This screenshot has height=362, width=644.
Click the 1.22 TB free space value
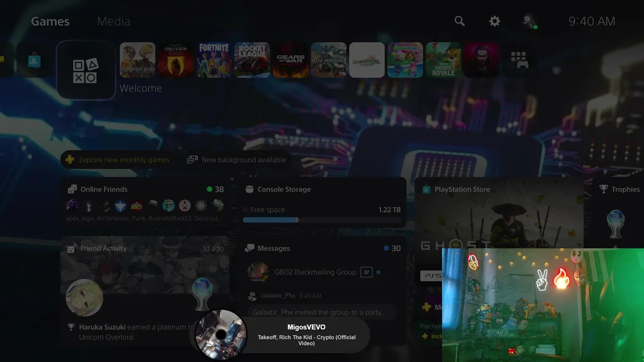(x=389, y=210)
